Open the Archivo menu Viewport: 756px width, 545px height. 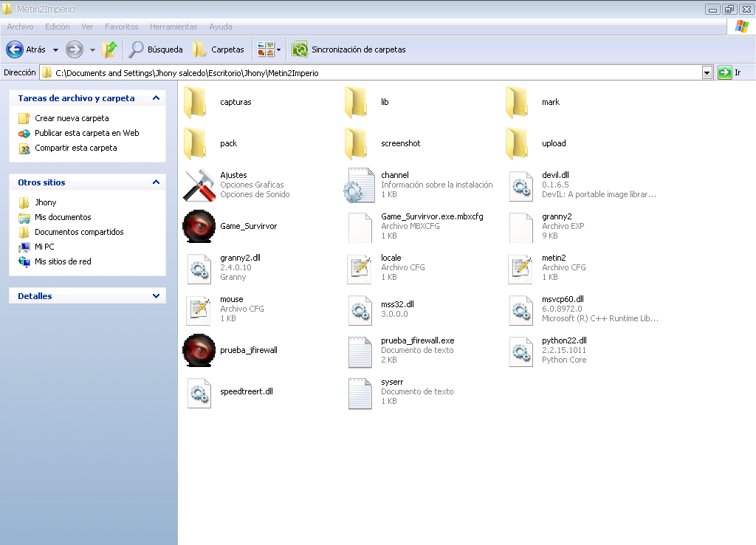tap(20, 27)
